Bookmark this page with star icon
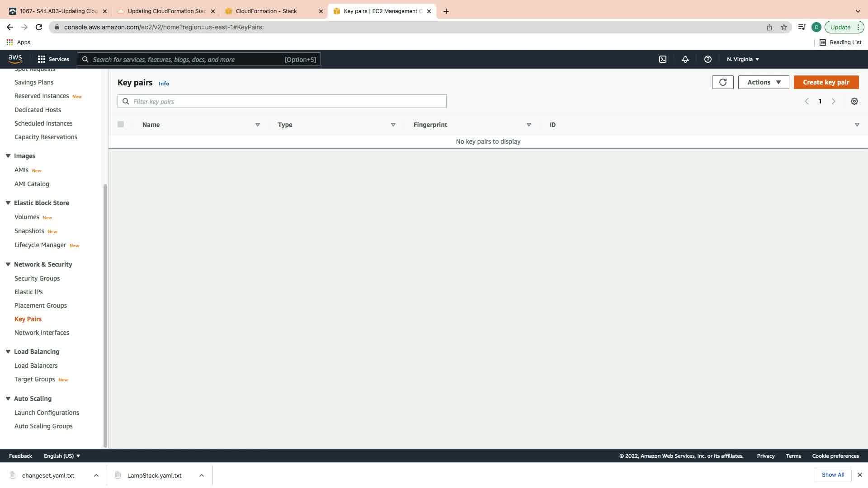This screenshot has width=868, height=488. [x=784, y=27]
